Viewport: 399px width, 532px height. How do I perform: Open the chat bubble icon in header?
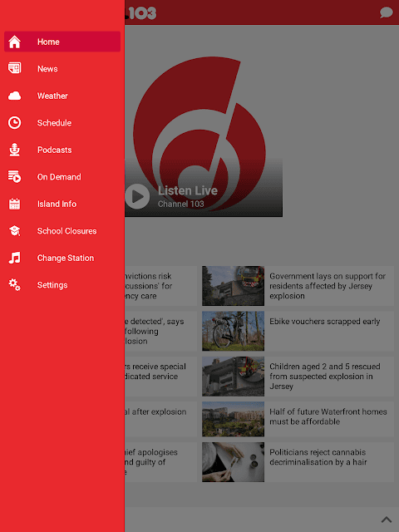point(386,12)
